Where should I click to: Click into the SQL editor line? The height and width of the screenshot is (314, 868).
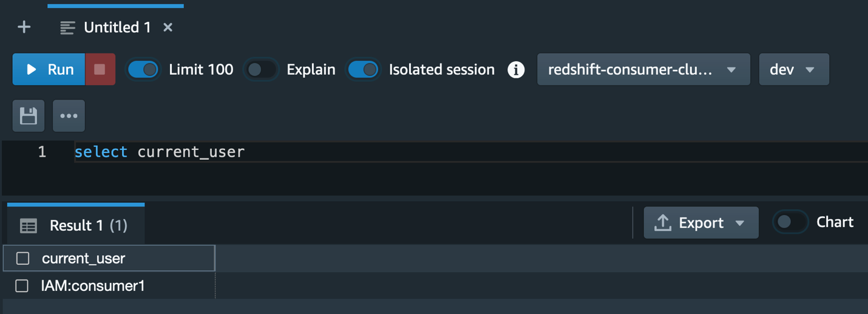(x=470, y=152)
